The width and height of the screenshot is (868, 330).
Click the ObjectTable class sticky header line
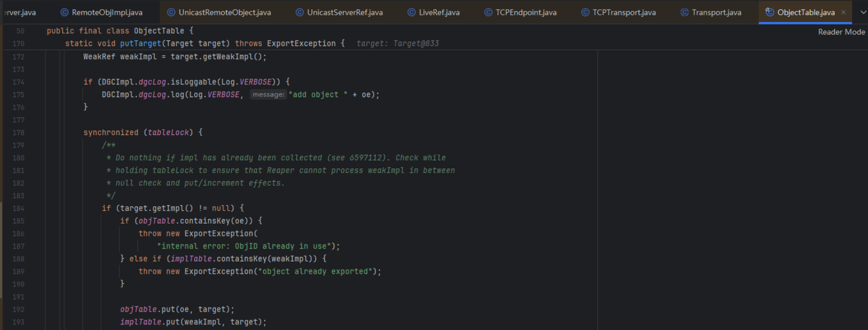click(x=120, y=31)
